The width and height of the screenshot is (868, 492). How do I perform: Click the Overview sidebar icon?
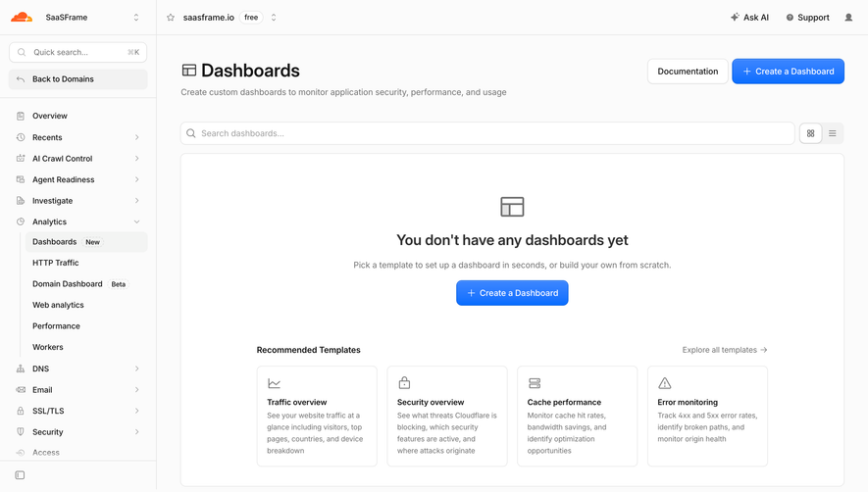[21, 116]
